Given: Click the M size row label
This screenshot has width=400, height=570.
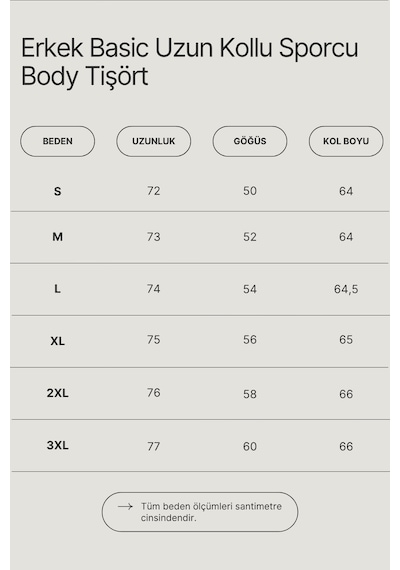Looking at the screenshot, I should click(x=57, y=237).
